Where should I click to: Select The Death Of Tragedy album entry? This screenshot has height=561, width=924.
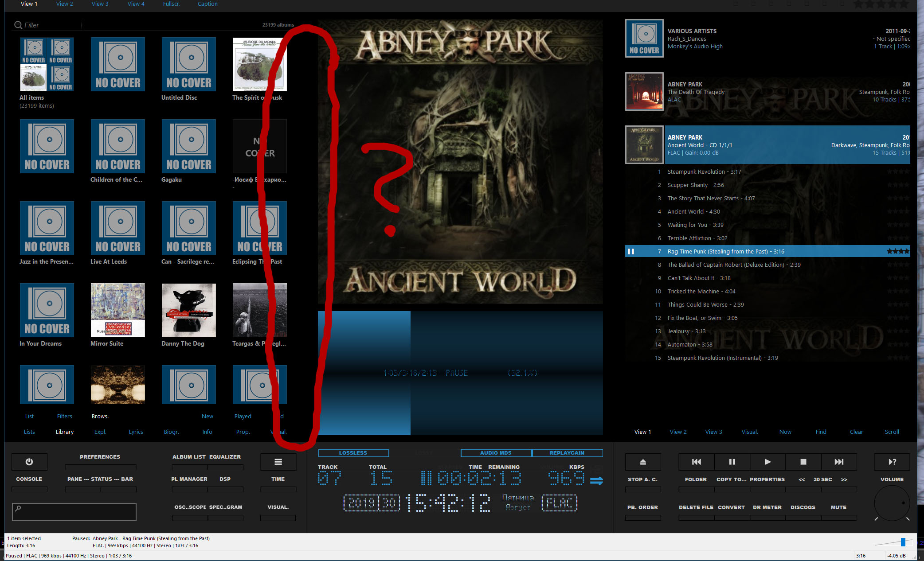(x=767, y=92)
